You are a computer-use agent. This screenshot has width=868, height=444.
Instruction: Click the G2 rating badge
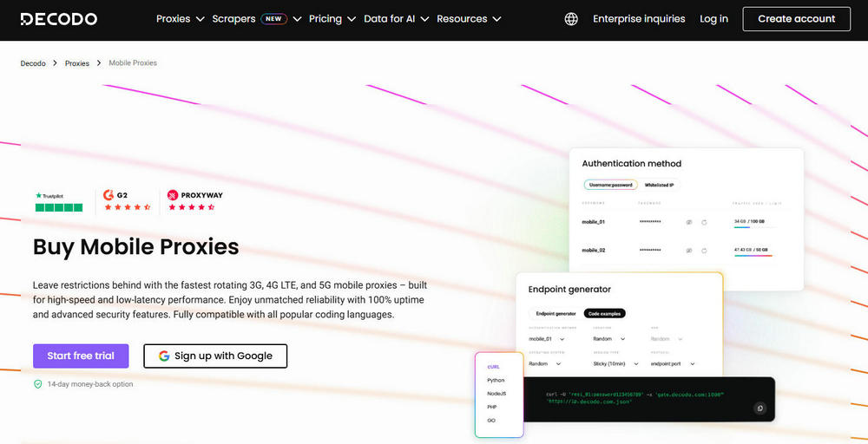[127, 200]
